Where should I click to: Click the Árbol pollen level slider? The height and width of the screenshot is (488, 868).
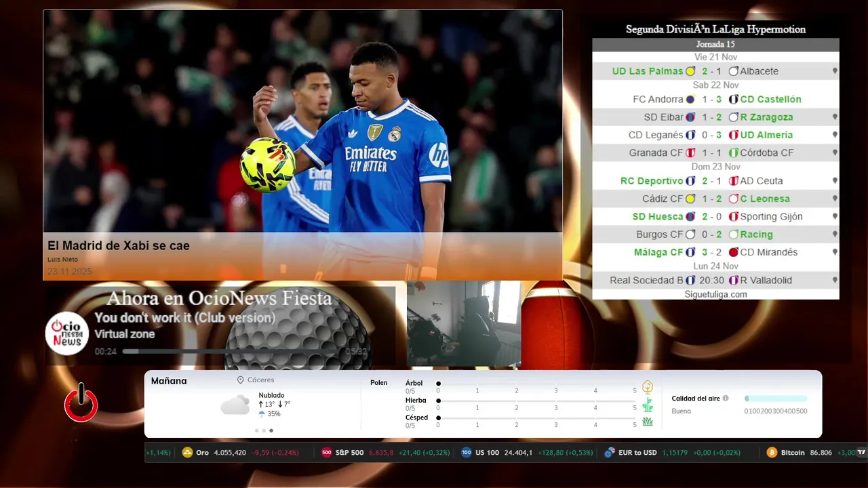tap(536, 384)
